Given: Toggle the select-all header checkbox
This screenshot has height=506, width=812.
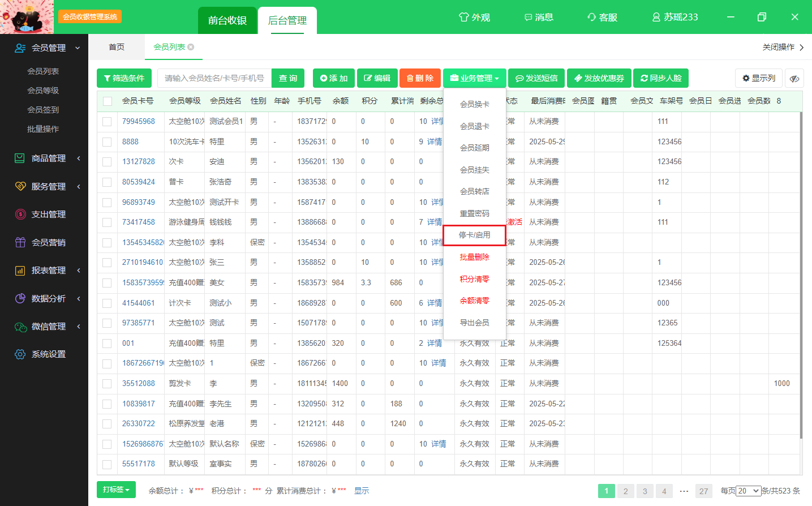Looking at the screenshot, I should tap(108, 101).
